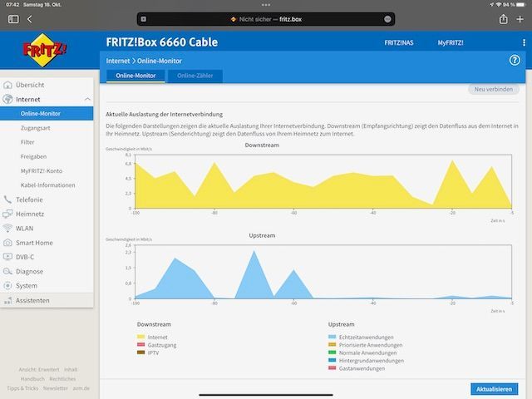Open Kabel-Informationen in the sidebar
Image resolution: width=532 pixels, height=399 pixels.
48,185
